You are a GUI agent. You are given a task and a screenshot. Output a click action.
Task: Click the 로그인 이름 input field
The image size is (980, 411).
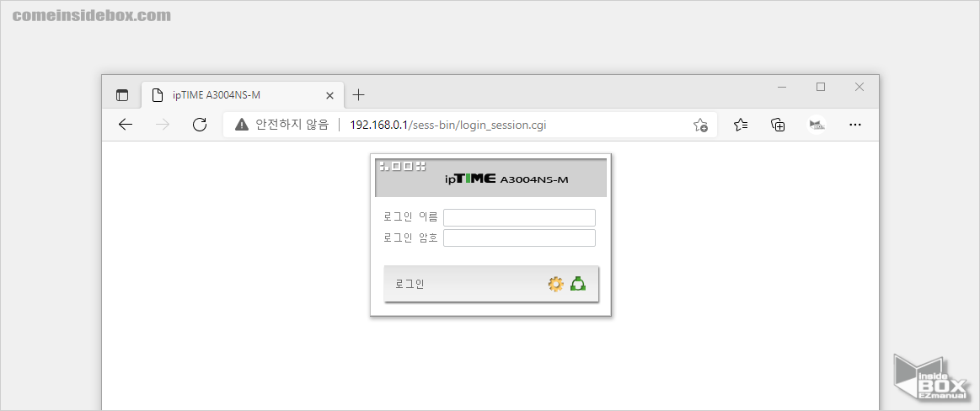pos(519,217)
